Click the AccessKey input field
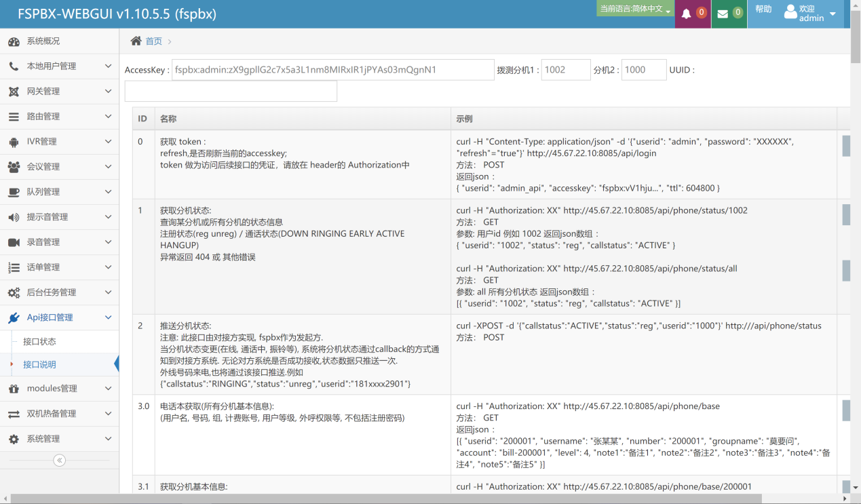The height and width of the screenshot is (504, 861). pos(332,69)
